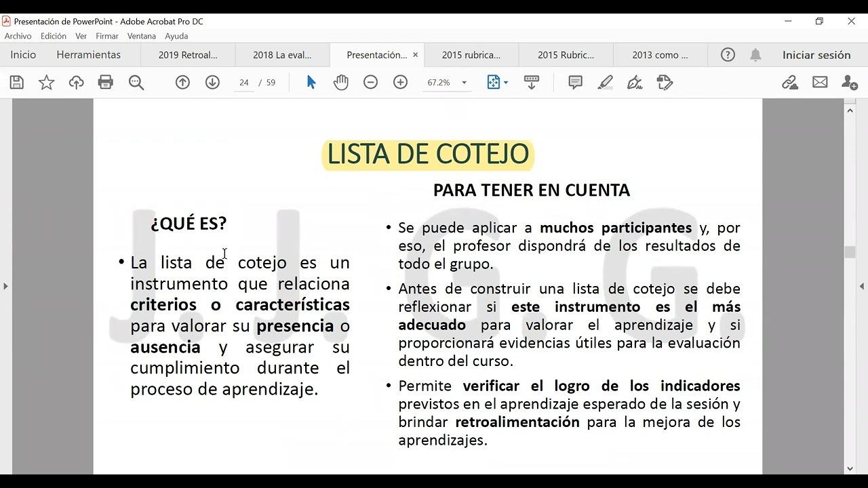The height and width of the screenshot is (488, 868).
Task: Switch to the 2013 como ... document tab
Action: tap(660, 55)
